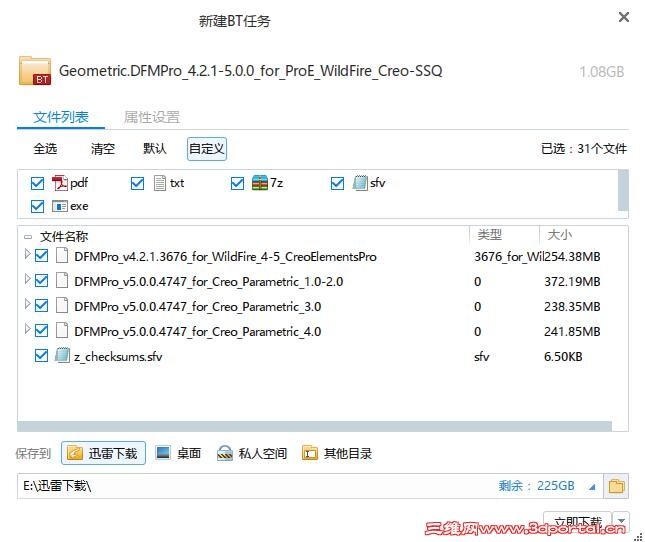Open the dropdown arrow beside 立即下载
Image resolution: width=645 pixels, height=542 pixels.
pos(621,521)
